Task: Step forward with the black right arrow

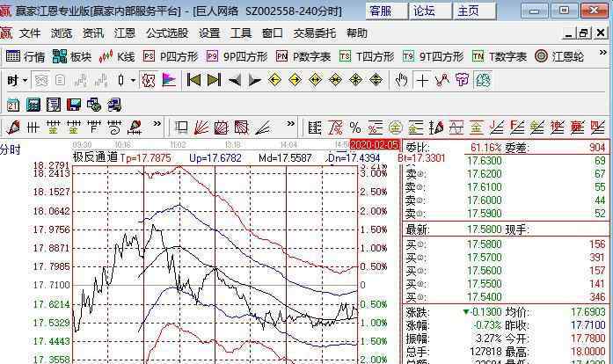Action: (254, 81)
